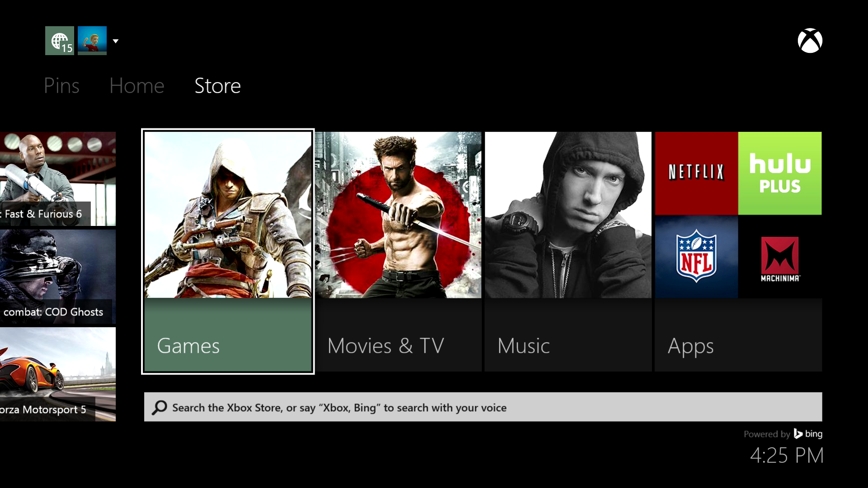Click the Xbox logo button
Screen dimensions: 868x488
point(810,40)
